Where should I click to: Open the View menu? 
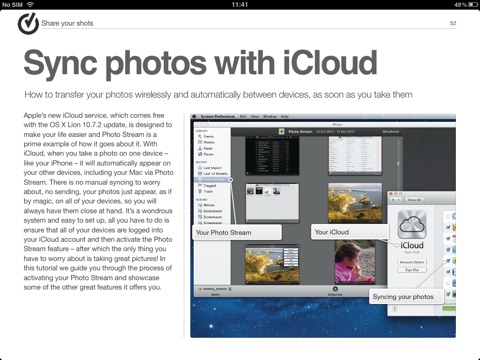255,116
